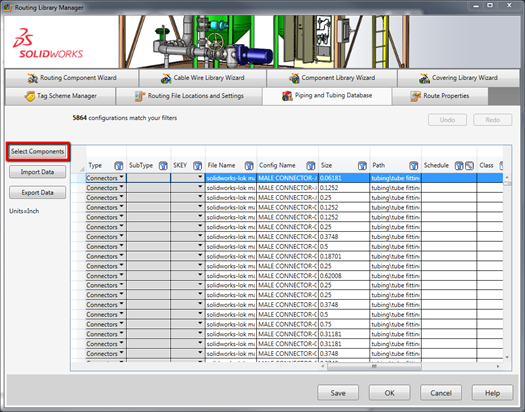Open the SKEY column filter
The image size is (525, 412).
(x=198, y=165)
